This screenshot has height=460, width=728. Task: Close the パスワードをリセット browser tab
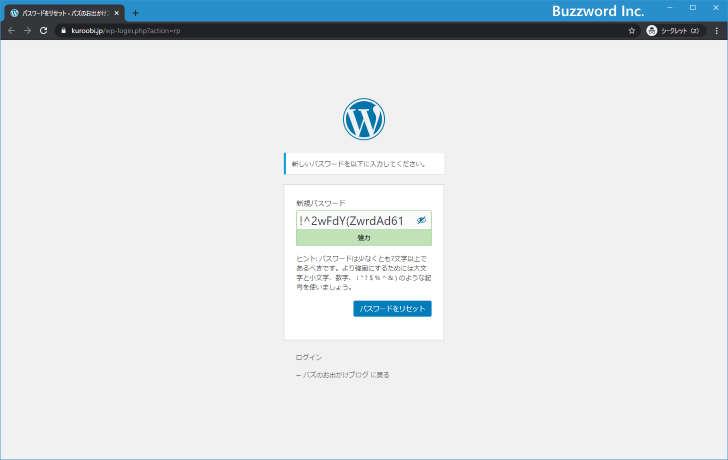[x=117, y=13]
